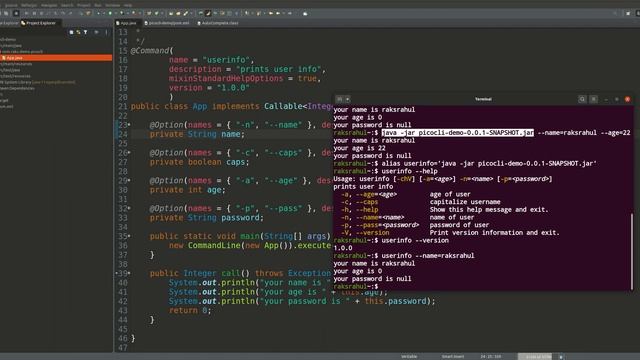
Task: Collapse the code fold marker at line 32
Action: tap(129, 208)
